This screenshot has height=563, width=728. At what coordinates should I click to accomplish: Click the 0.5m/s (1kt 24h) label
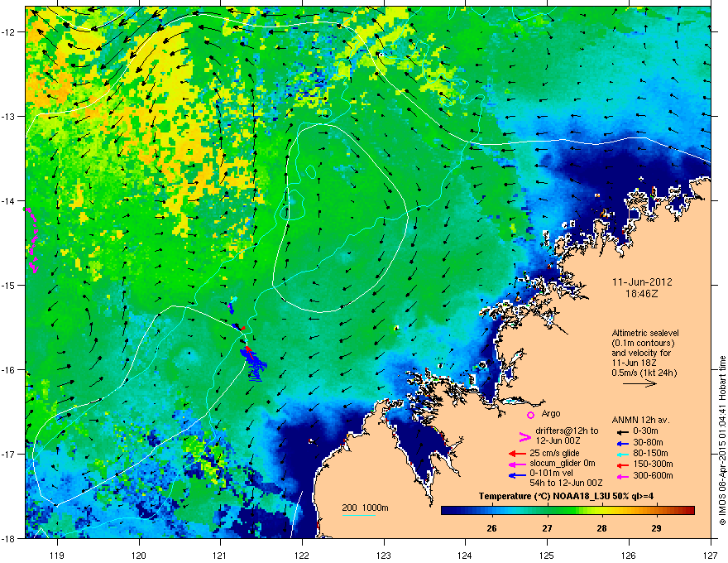[644, 373]
